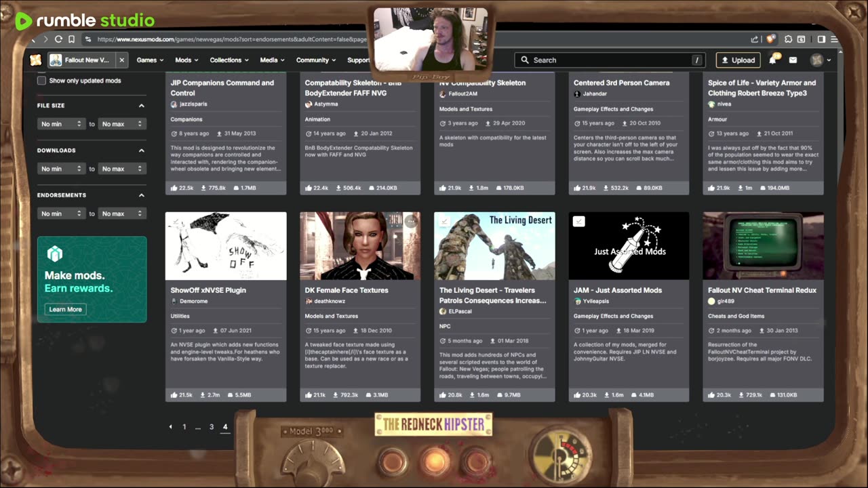The width and height of the screenshot is (868, 488).
Task: Open the Mods dropdown menu
Action: click(186, 60)
